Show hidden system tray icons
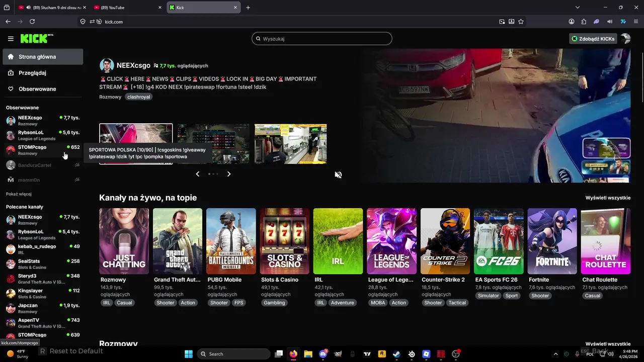 (x=555, y=354)
